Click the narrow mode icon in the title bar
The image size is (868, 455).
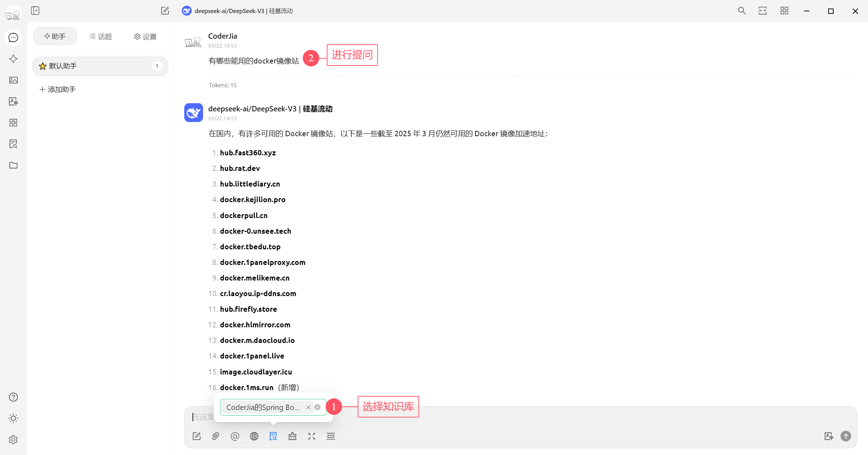[x=763, y=11]
